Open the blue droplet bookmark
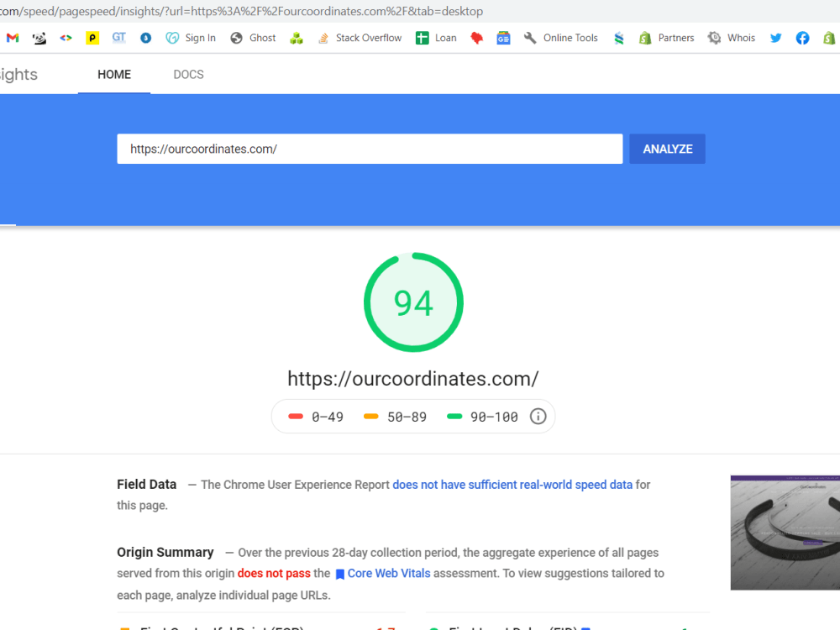840x630 pixels. click(x=145, y=38)
